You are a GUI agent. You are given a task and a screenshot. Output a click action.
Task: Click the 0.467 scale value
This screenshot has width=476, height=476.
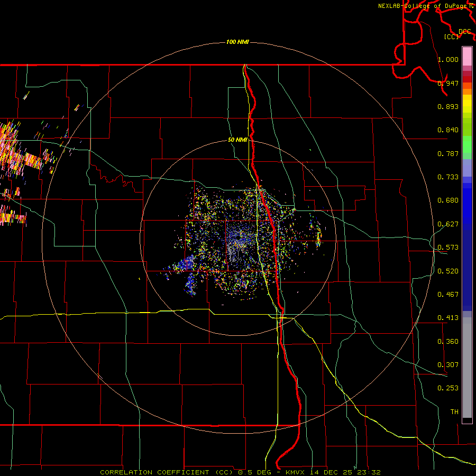tap(448, 295)
